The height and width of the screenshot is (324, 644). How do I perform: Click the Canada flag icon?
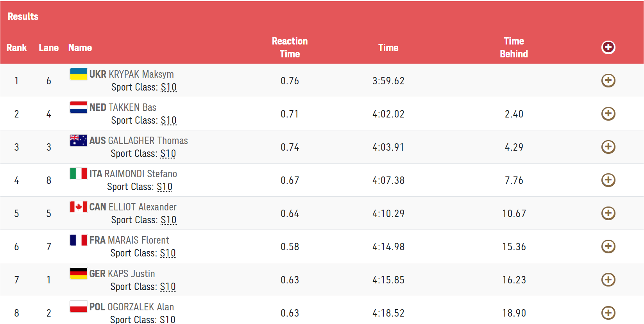coord(79,207)
